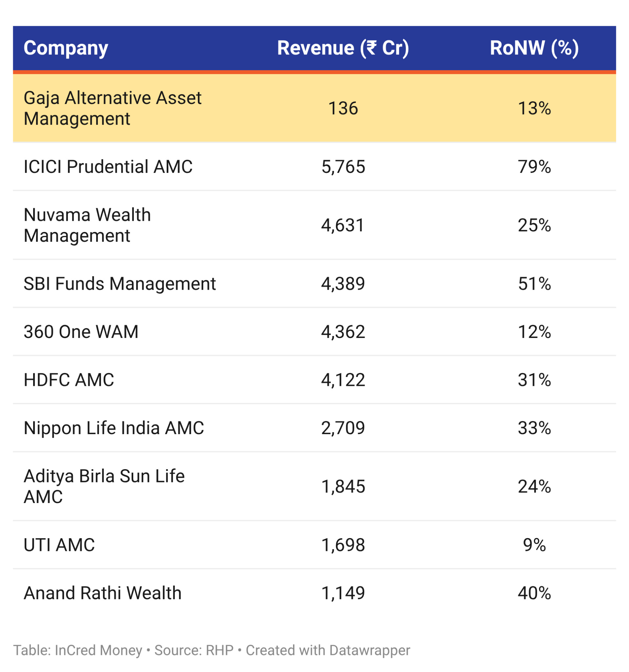Click the Revenue (₹ Cr) column header

pyautogui.click(x=343, y=48)
